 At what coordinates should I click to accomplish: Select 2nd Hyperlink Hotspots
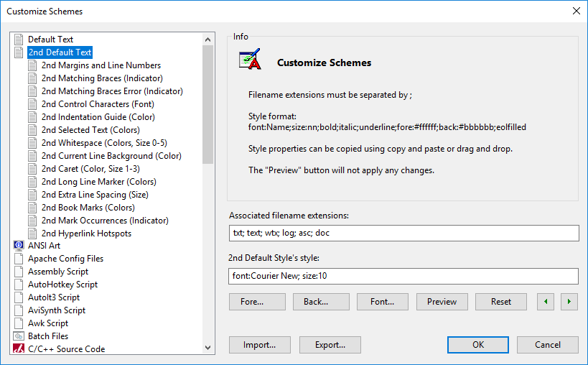87,234
